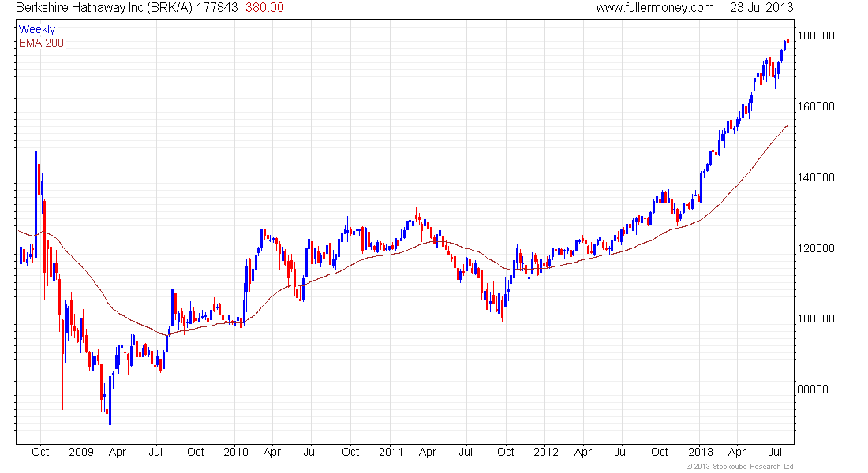Viewport: 868px width, 473px height.
Task: Click the end of the red EMA 200 line
Action: tap(787, 126)
